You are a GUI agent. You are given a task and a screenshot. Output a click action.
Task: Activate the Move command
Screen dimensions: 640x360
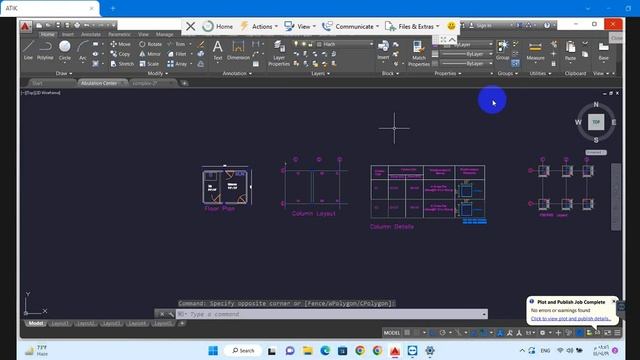point(120,44)
